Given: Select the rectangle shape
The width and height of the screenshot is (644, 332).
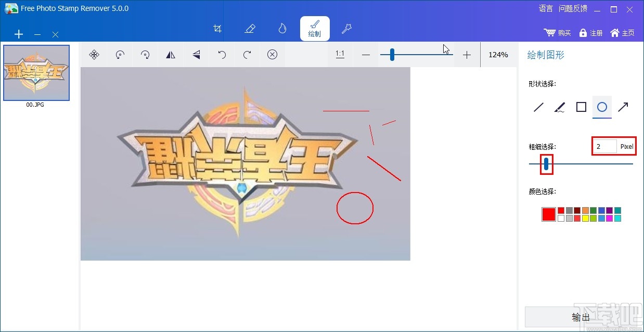Looking at the screenshot, I should pyautogui.click(x=581, y=107).
